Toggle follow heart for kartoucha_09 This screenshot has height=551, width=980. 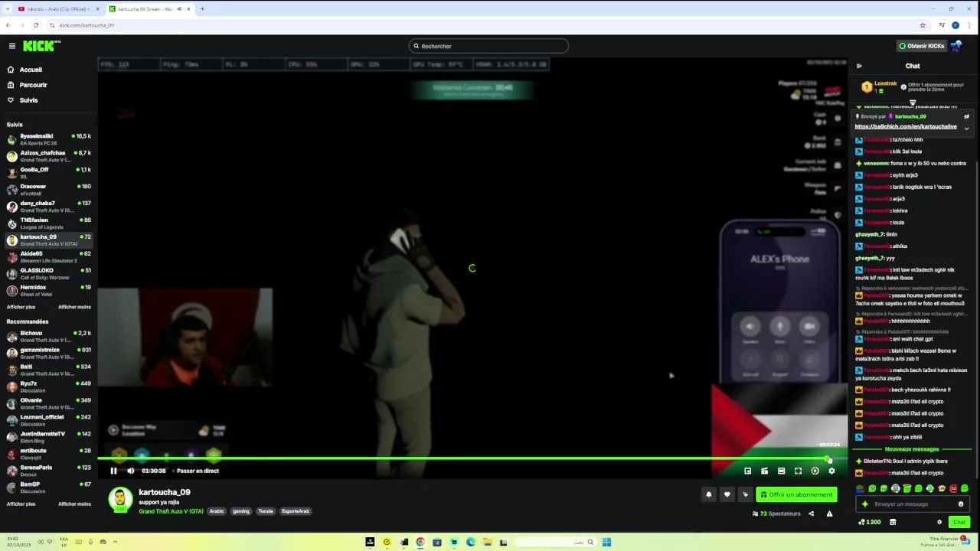(x=727, y=494)
